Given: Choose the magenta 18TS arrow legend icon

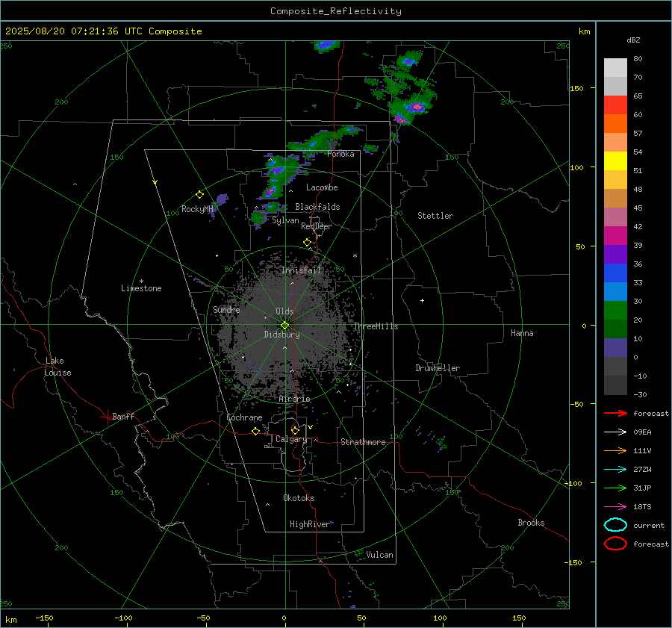Looking at the screenshot, I should point(615,507).
